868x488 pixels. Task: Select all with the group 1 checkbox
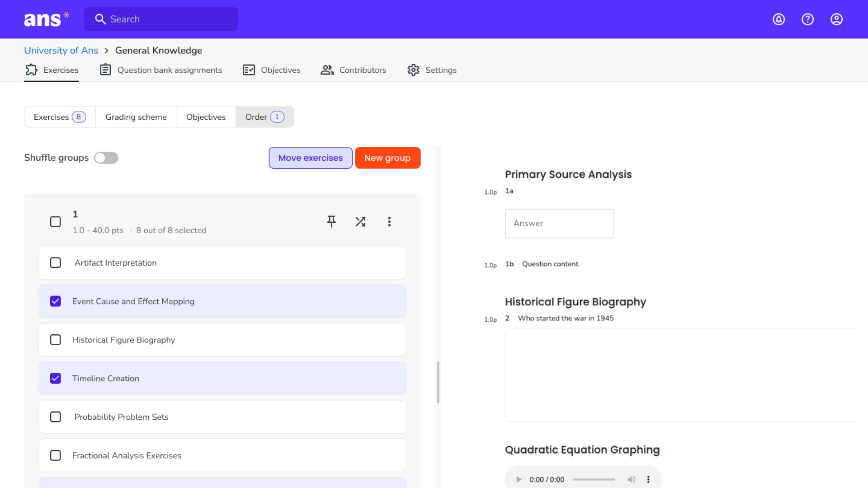pyautogui.click(x=56, y=222)
